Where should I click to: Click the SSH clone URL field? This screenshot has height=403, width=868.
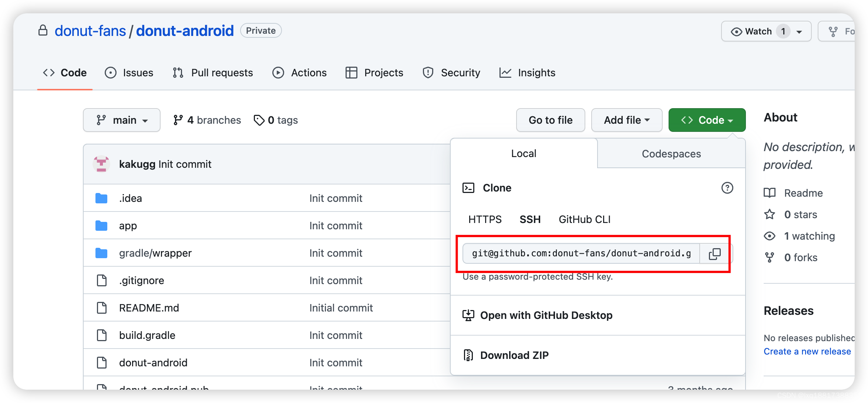(x=581, y=254)
